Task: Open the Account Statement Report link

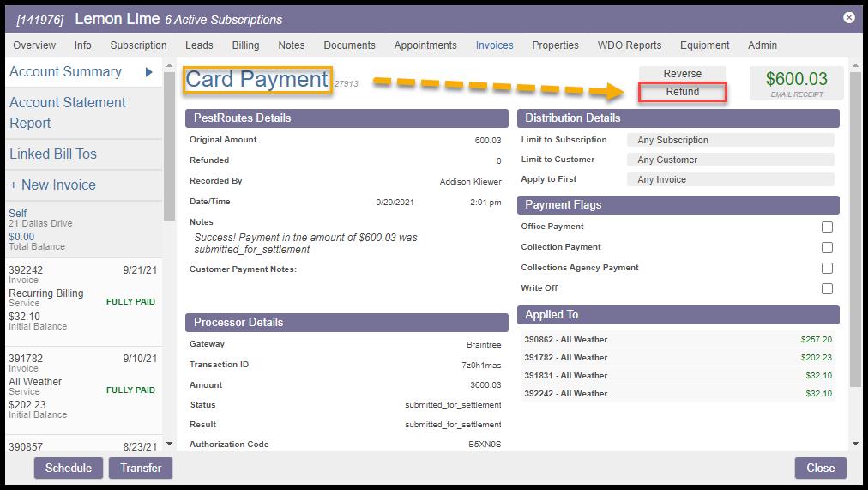Action: (x=68, y=112)
